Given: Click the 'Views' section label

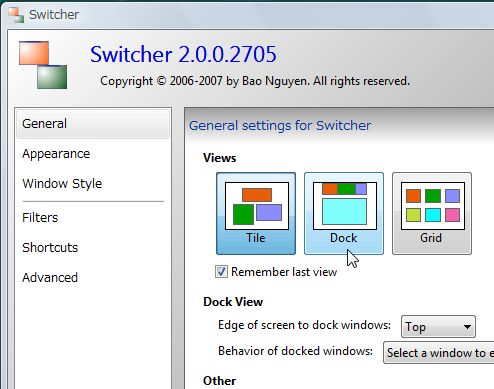Looking at the screenshot, I should [x=220, y=158].
